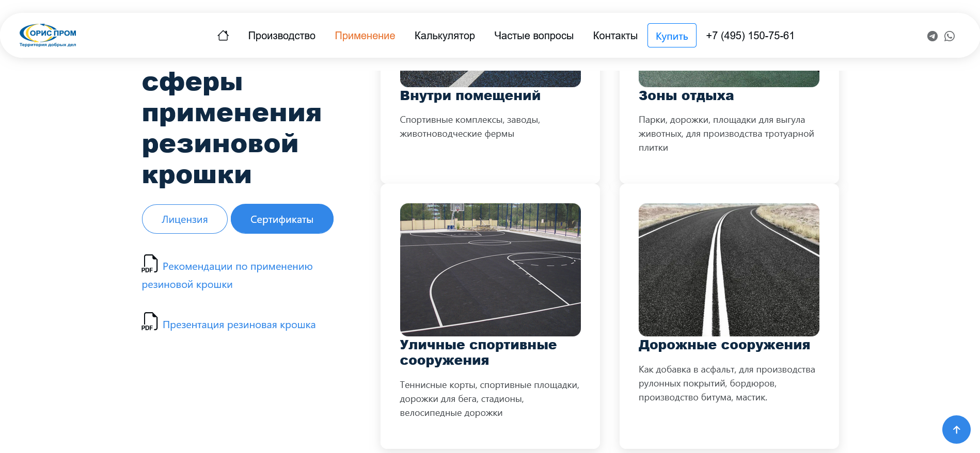Select the Применение navigation item

[x=365, y=36]
